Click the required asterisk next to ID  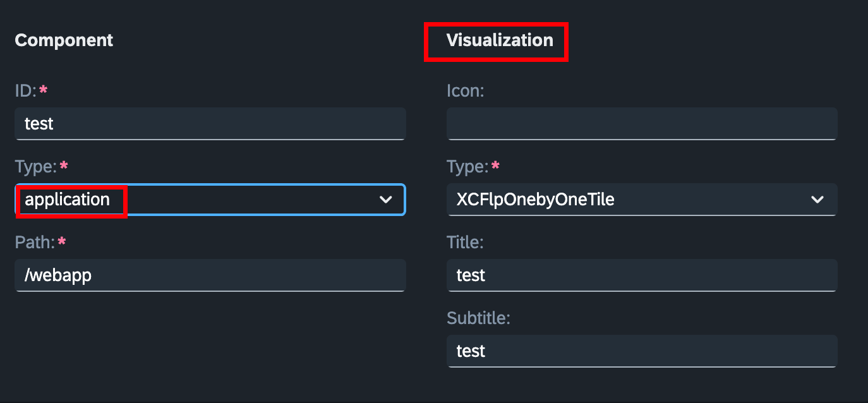[x=43, y=90]
